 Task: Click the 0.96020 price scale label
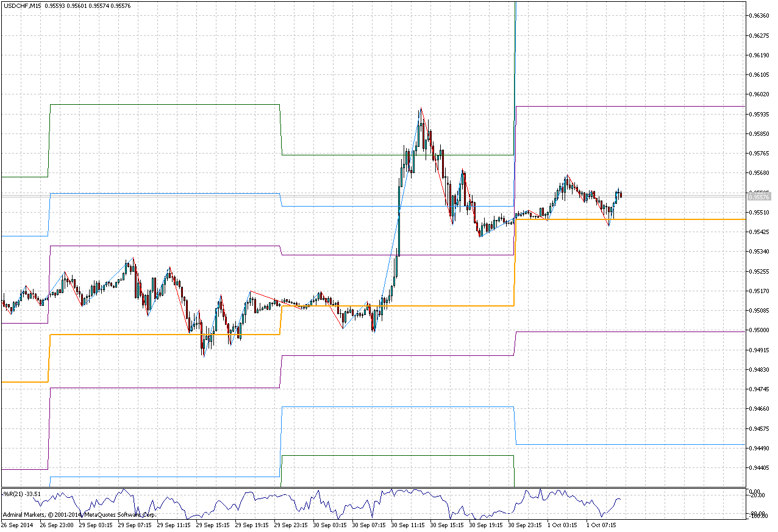coord(760,94)
